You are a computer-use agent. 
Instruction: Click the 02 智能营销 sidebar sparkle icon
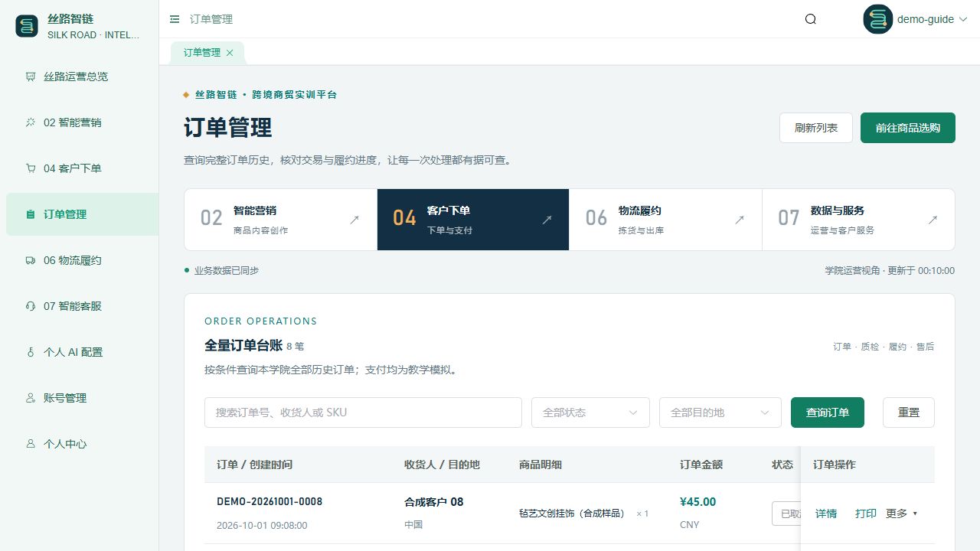click(31, 122)
